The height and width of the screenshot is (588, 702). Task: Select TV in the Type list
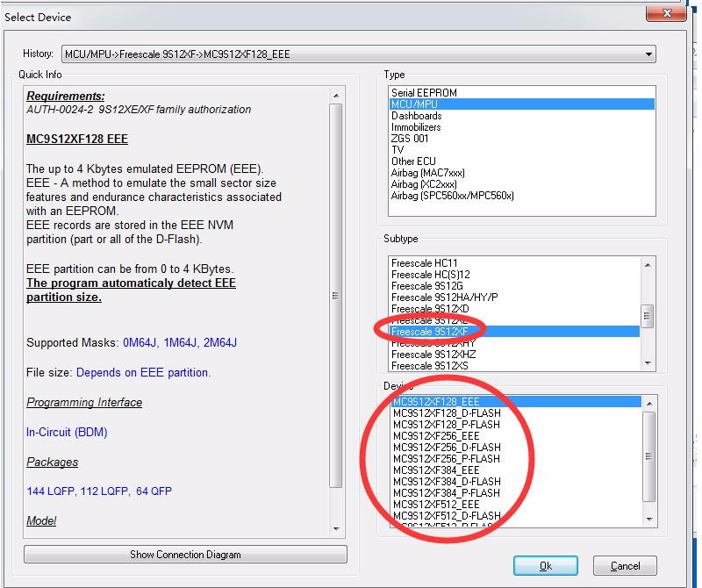(521, 150)
